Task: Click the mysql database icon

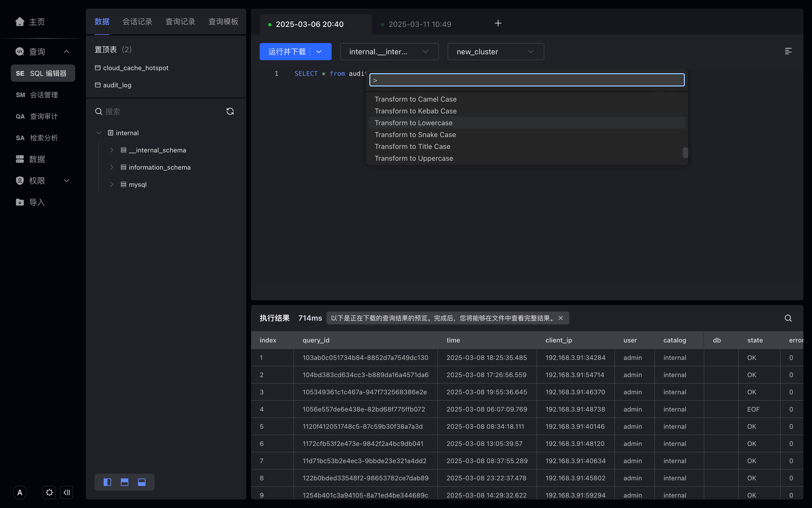Action: pyautogui.click(x=124, y=184)
